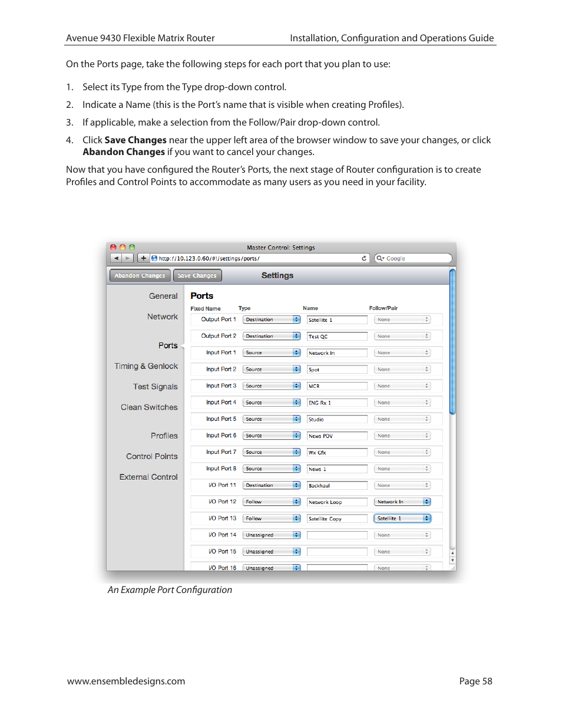
Task: Go to the Profiles section
Action: tap(164, 436)
